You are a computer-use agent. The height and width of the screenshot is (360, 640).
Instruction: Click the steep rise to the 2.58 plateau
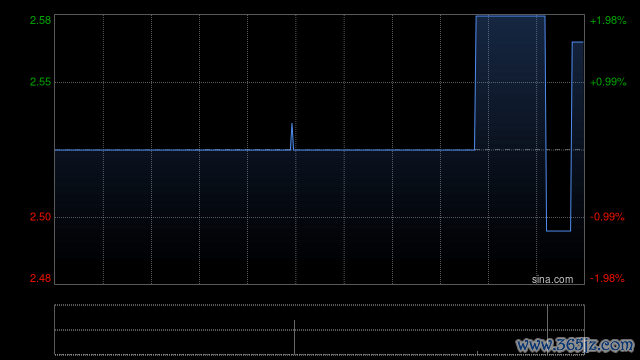click(x=475, y=83)
